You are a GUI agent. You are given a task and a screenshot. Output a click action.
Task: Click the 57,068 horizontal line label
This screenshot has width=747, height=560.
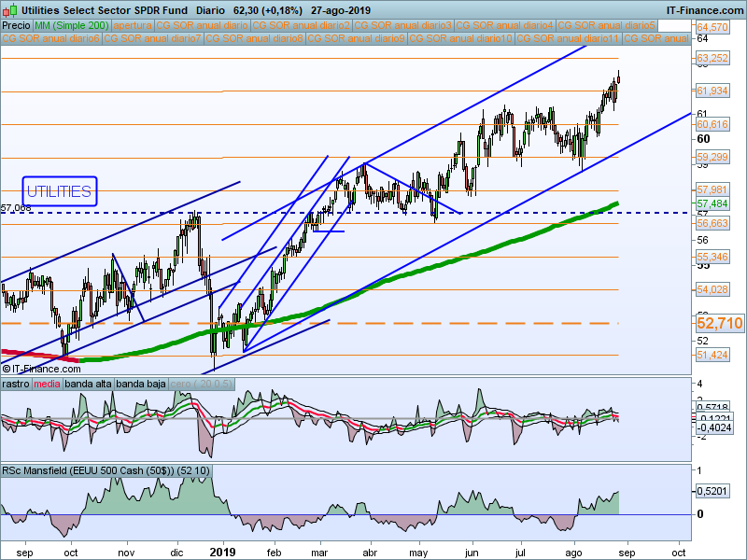point(16,207)
